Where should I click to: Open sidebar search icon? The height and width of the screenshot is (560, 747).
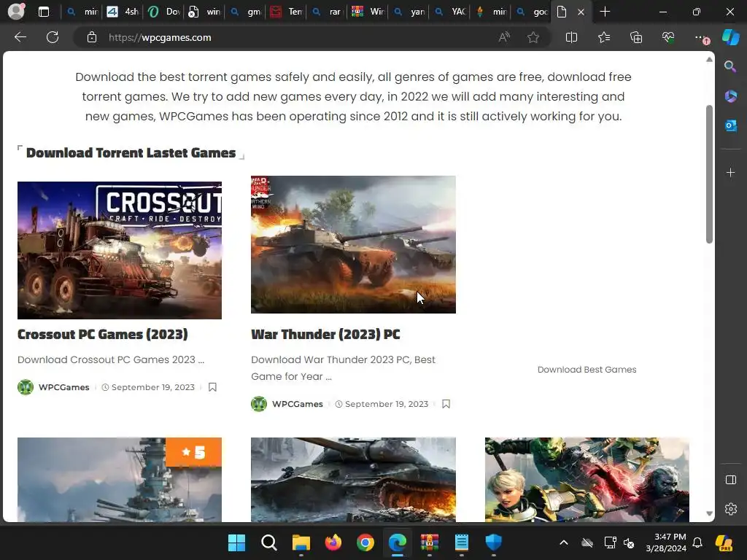pyautogui.click(x=730, y=66)
